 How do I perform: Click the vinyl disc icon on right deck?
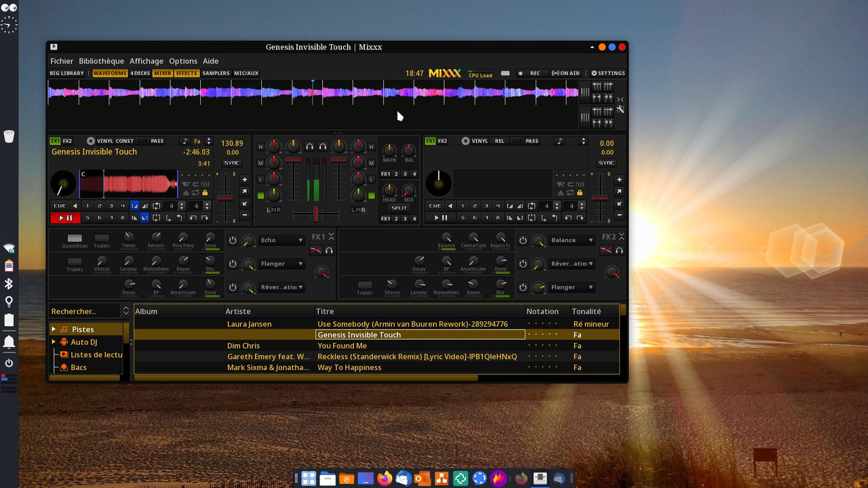(465, 141)
